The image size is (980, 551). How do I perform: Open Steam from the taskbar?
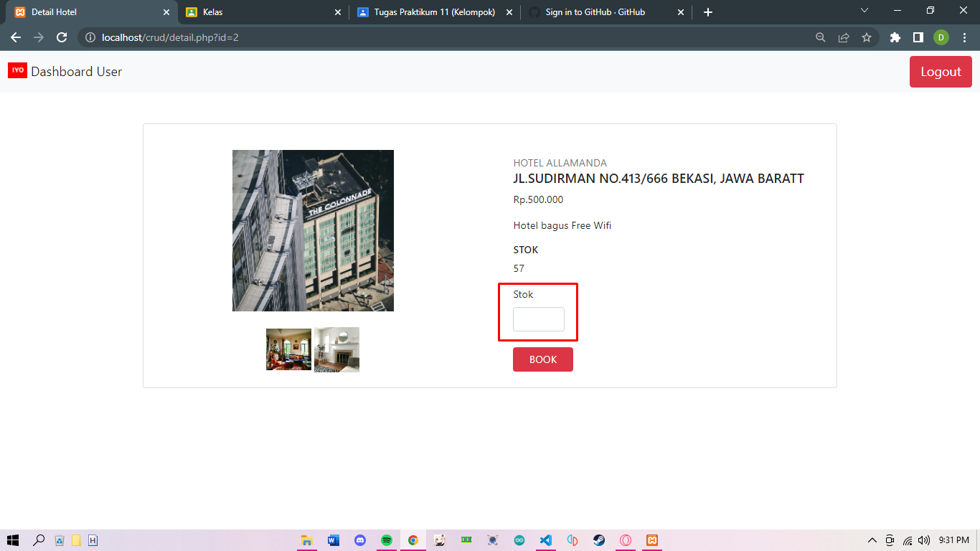tap(598, 540)
